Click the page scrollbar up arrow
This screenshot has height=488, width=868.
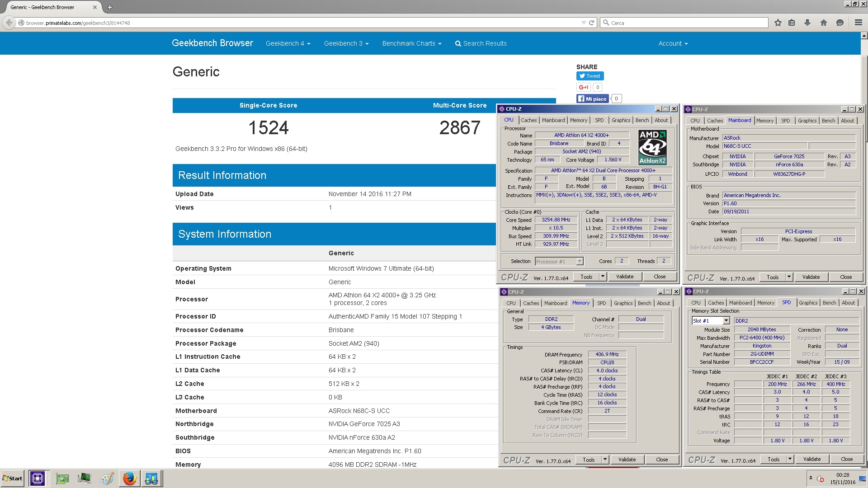(x=864, y=35)
